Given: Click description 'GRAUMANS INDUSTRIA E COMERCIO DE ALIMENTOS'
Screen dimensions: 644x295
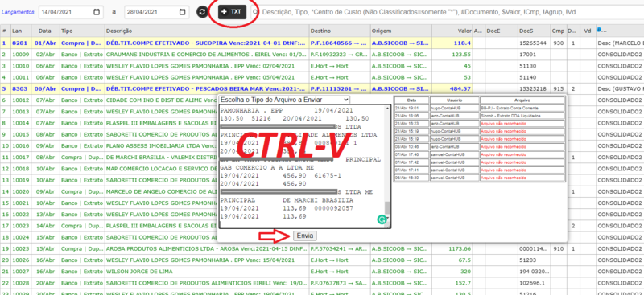Looking at the screenshot, I should click(207, 54).
